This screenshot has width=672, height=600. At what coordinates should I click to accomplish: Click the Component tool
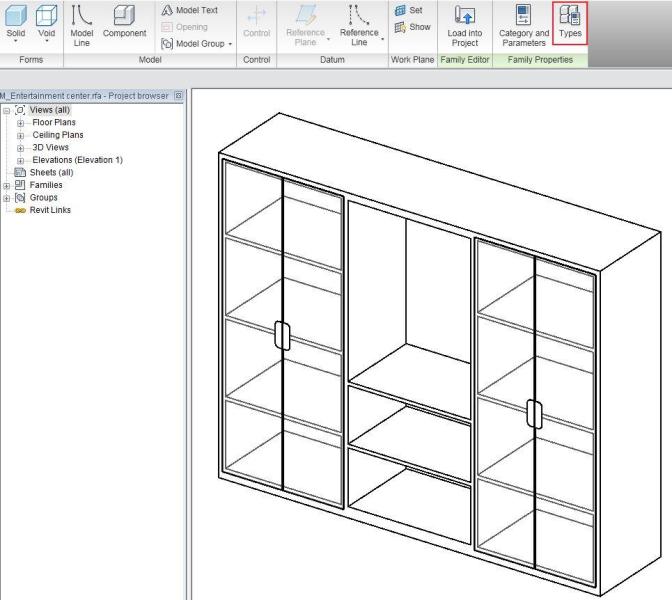[124, 21]
